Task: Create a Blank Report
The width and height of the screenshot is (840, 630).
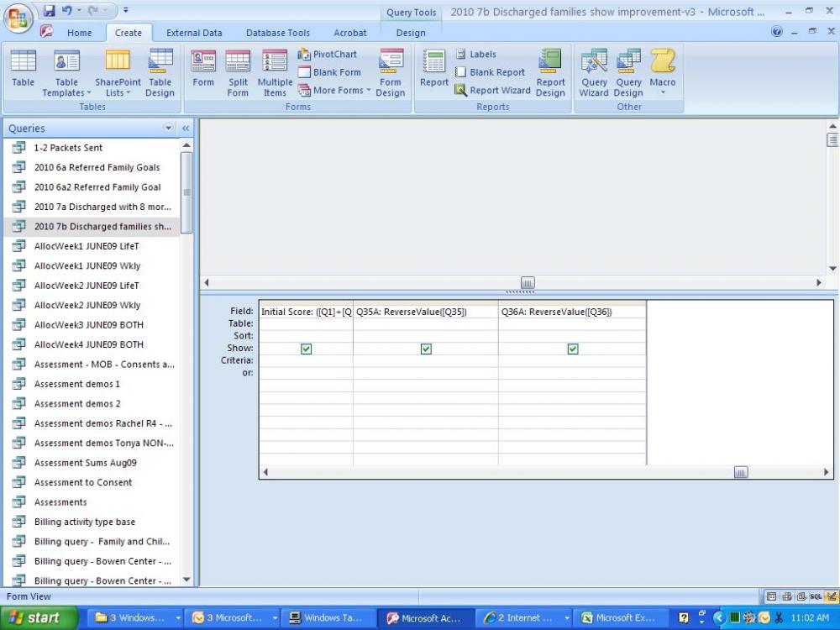Action: 490,72
